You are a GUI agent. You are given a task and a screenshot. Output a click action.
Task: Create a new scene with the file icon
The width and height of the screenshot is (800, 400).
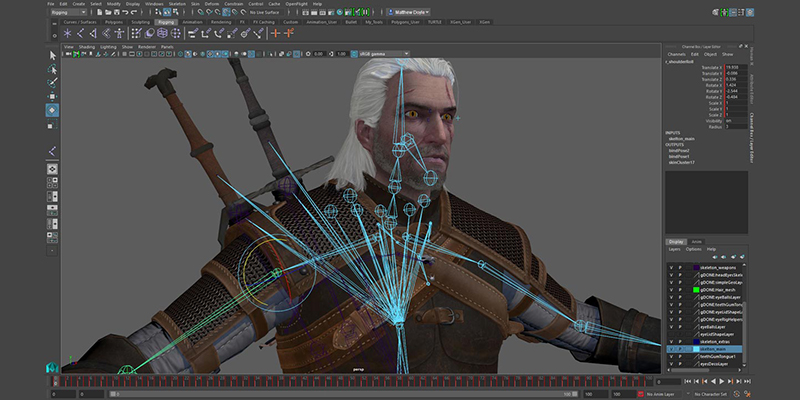pyautogui.click(x=99, y=12)
